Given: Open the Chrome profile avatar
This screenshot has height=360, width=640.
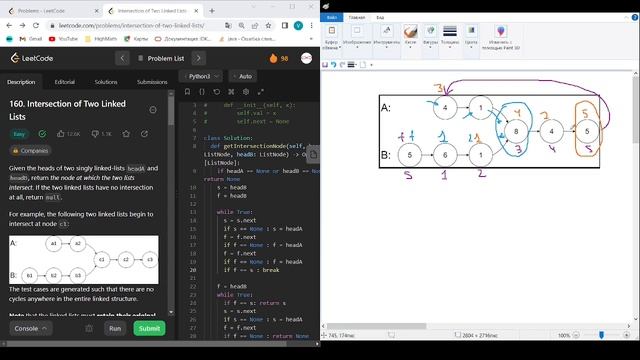Looking at the screenshot, I should 298,25.
